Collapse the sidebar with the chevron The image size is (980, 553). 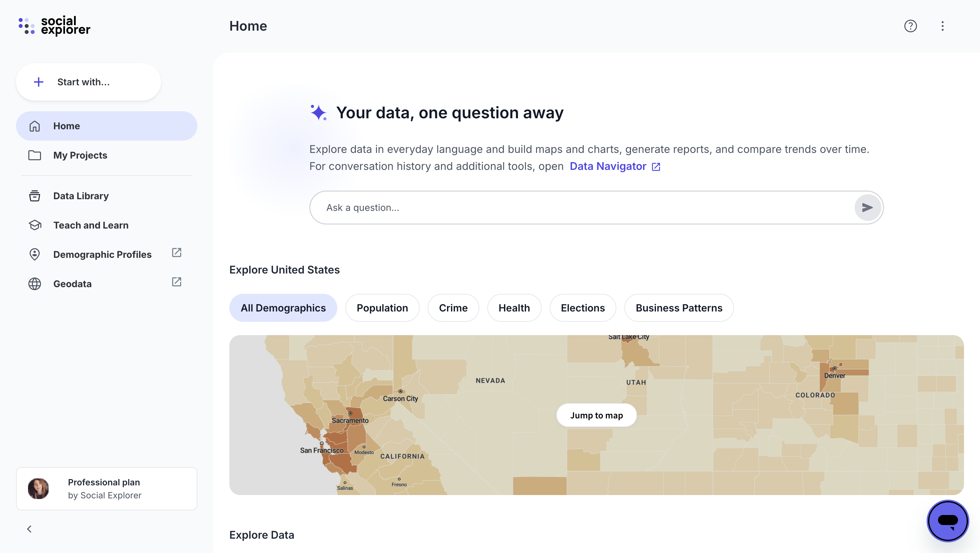click(29, 529)
